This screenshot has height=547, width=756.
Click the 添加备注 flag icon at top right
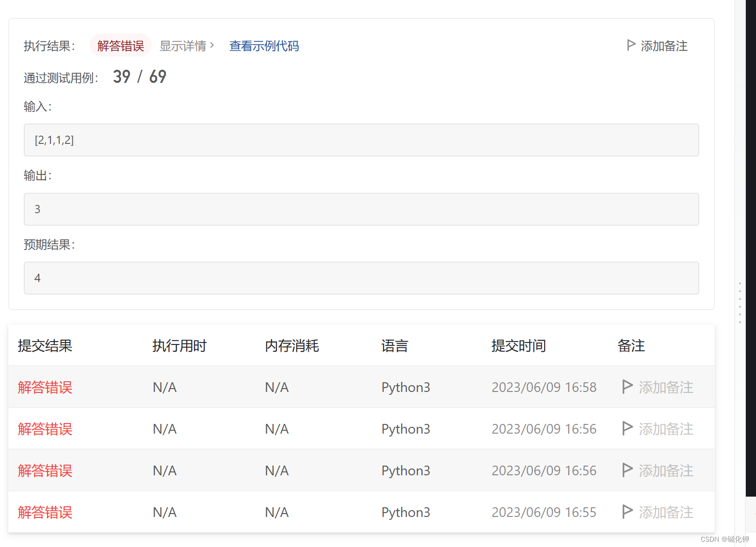pyautogui.click(x=631, y=45)
